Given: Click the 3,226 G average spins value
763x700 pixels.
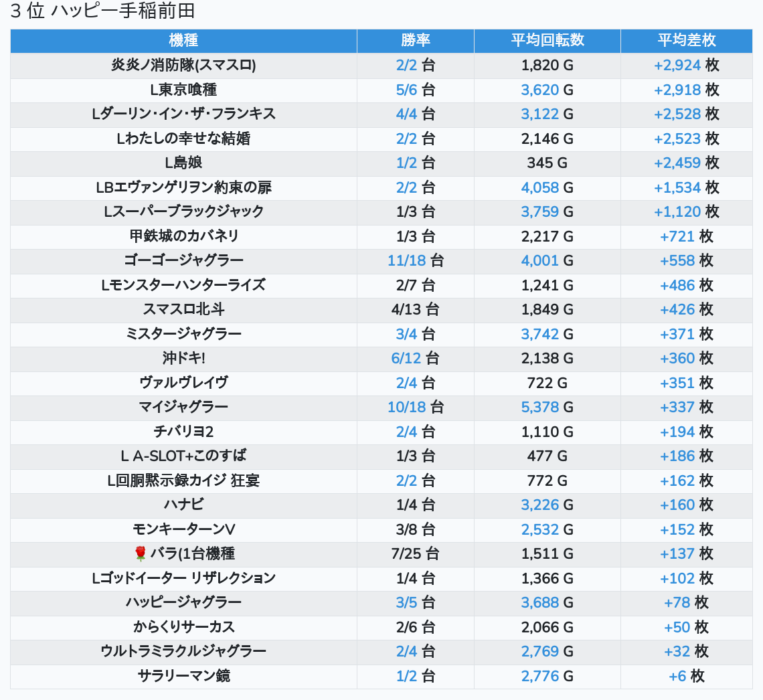Looking at the screenshot, I should (x=547, y=505).
